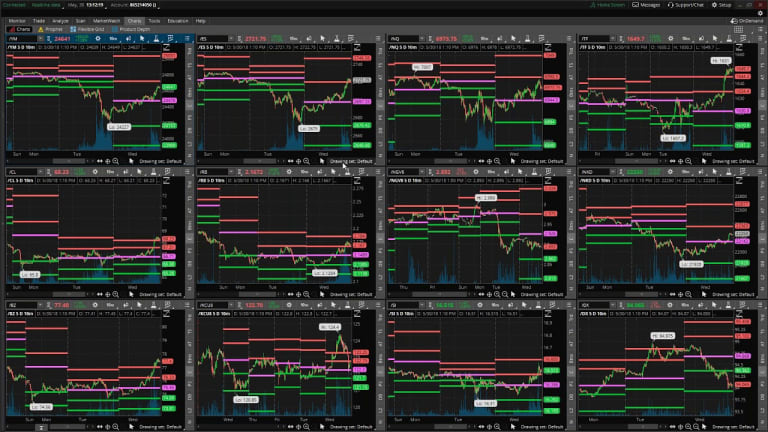768x432 pixels.
Task: Expand the /RB symbol dropdown arrow
Action: point(231,172)
